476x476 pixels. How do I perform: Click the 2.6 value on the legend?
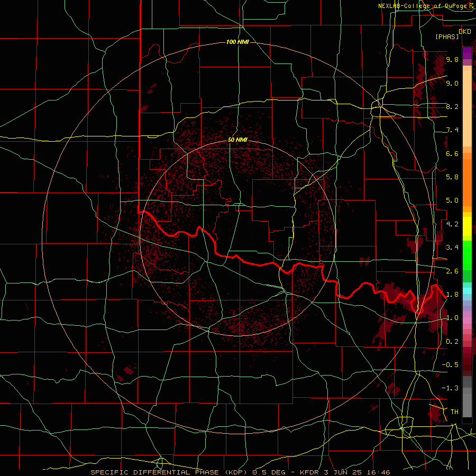point(452,271)
